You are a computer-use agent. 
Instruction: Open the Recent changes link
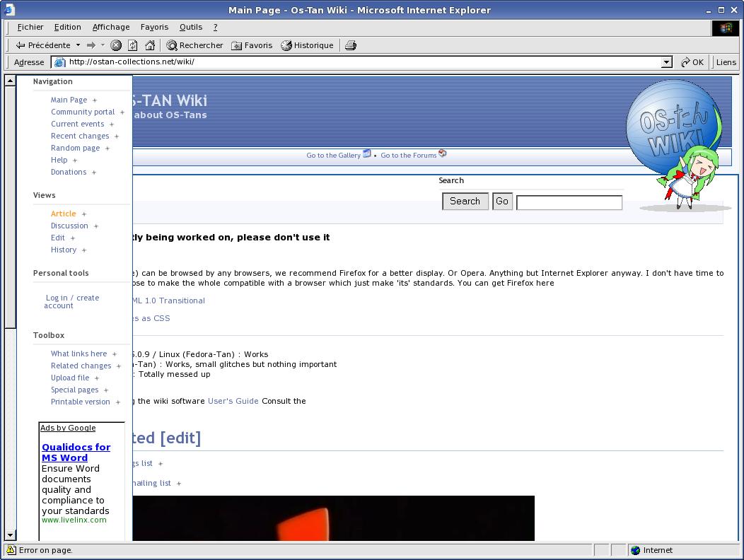[x=80, y=136]
